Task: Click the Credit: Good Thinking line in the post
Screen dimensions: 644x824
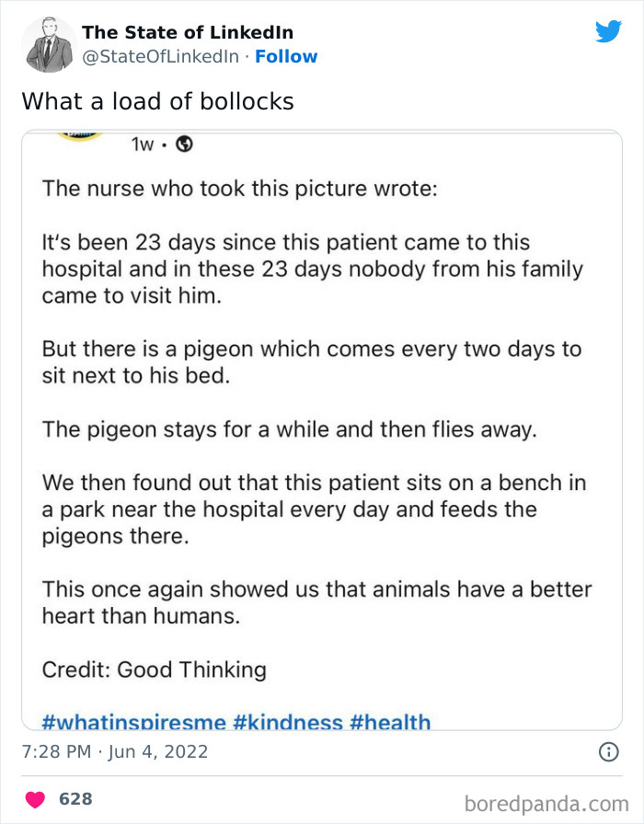Action: click(x=153, y=670)
